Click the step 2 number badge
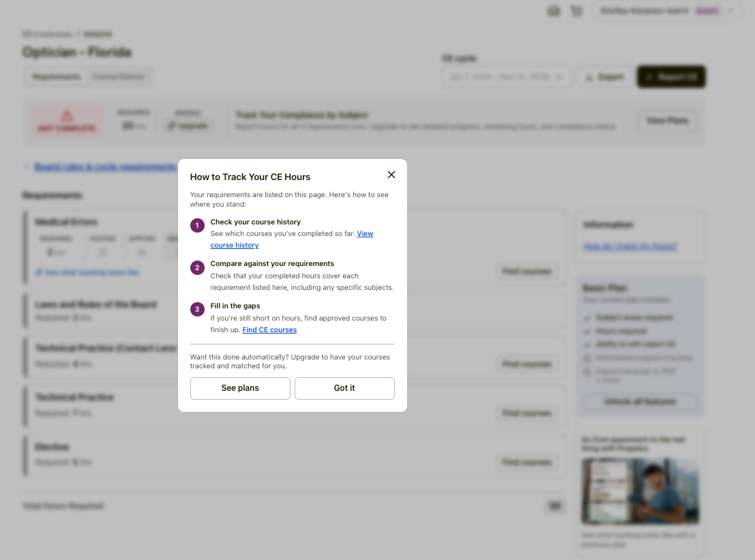755x560 pixels. click(197, 267)
